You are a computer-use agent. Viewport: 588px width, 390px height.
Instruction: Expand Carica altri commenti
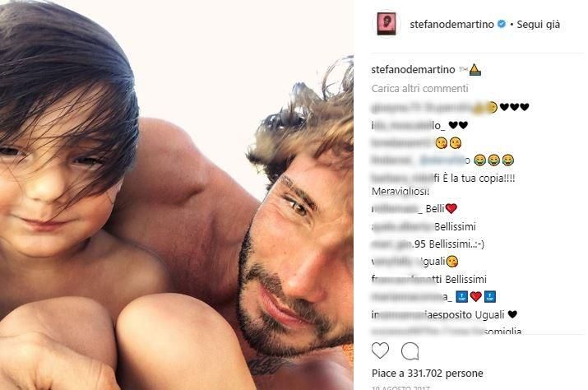(x=419, y=89)
